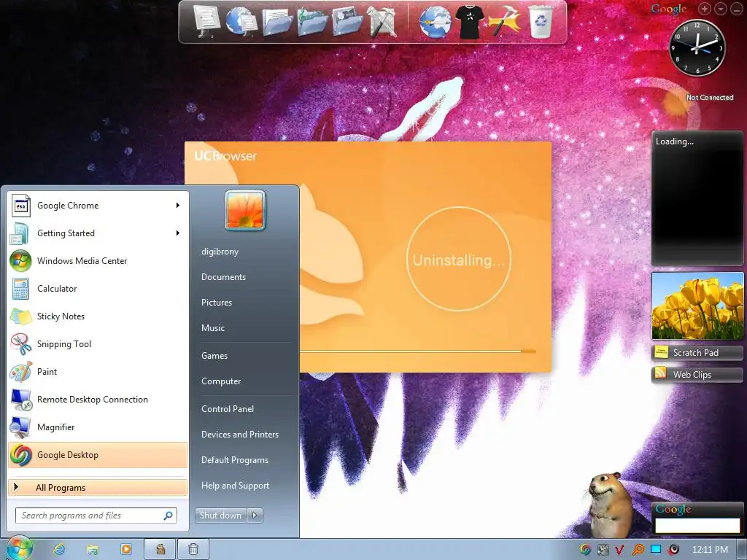Click the UC Browser uninstall progress bar
Screen dimensions: 747x560
417,351
